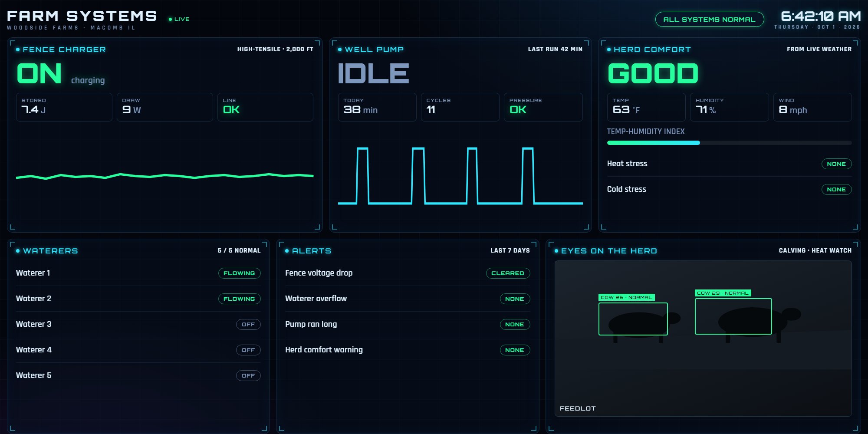
Task: Click the Temp-Humidity Index progress bar
Action: pos(729,143)
